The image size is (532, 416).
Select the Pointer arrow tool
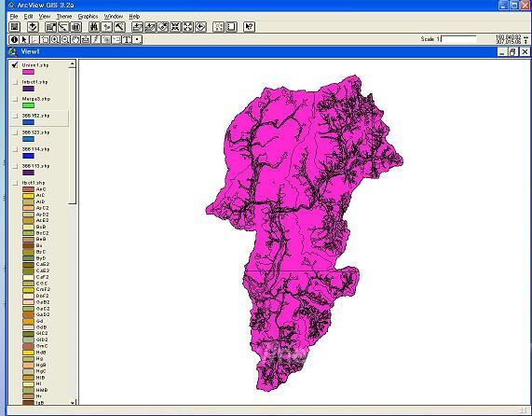point(24,39)
